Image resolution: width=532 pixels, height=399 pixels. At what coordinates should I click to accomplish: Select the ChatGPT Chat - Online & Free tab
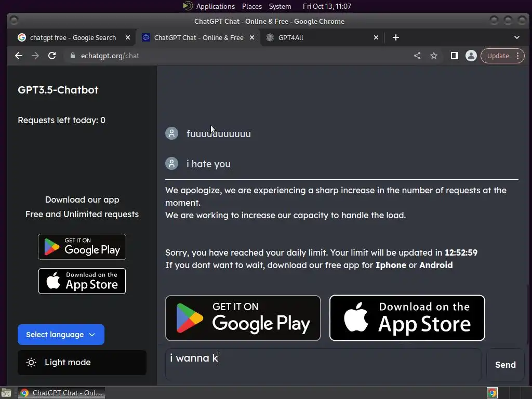point(198,37)
